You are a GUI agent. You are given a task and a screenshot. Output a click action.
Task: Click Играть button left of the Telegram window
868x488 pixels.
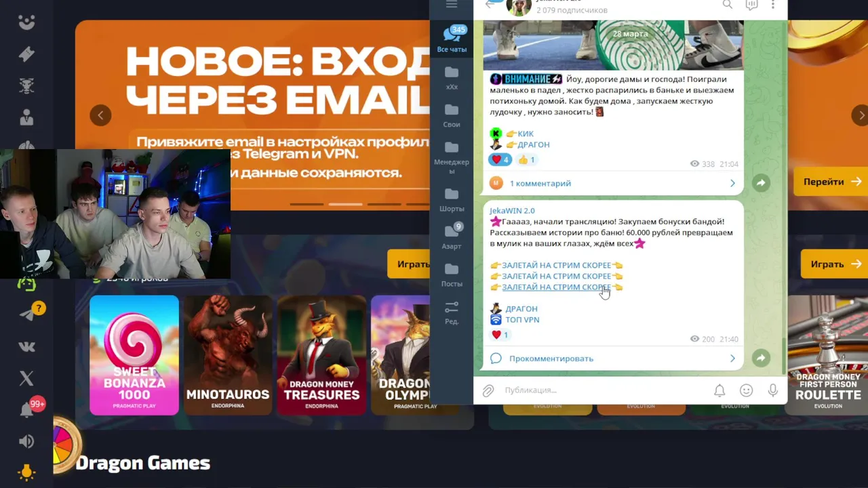pyautogui.click(x=409, y=264)
